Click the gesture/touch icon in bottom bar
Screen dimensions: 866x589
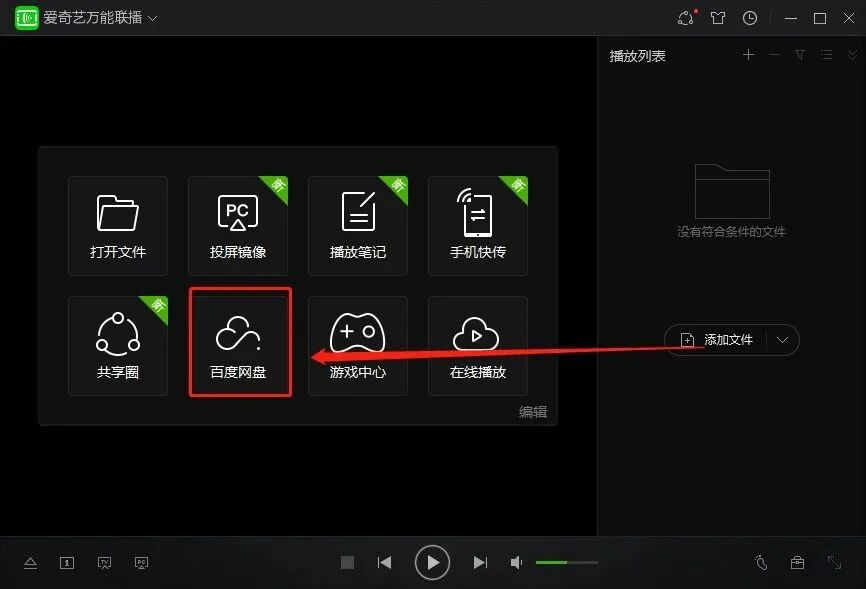[761, 562]
